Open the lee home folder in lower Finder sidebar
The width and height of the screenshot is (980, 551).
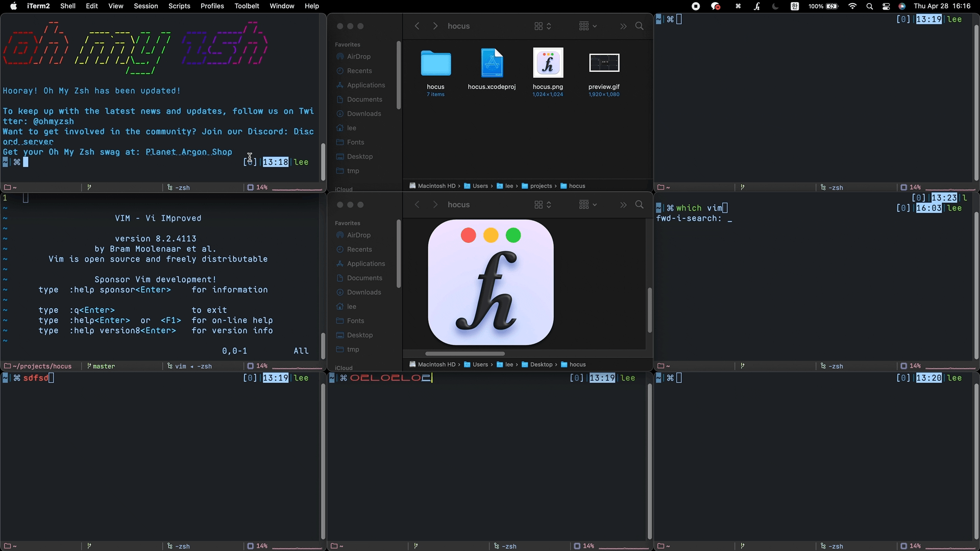tap(347, 307)
